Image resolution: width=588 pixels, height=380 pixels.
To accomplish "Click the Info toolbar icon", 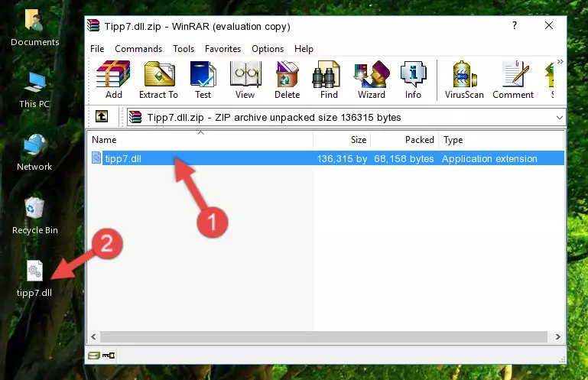I will [413, 80].
